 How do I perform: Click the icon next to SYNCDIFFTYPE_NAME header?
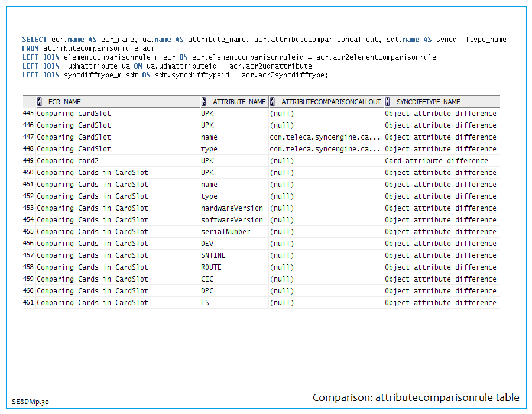tap(388, 102)
